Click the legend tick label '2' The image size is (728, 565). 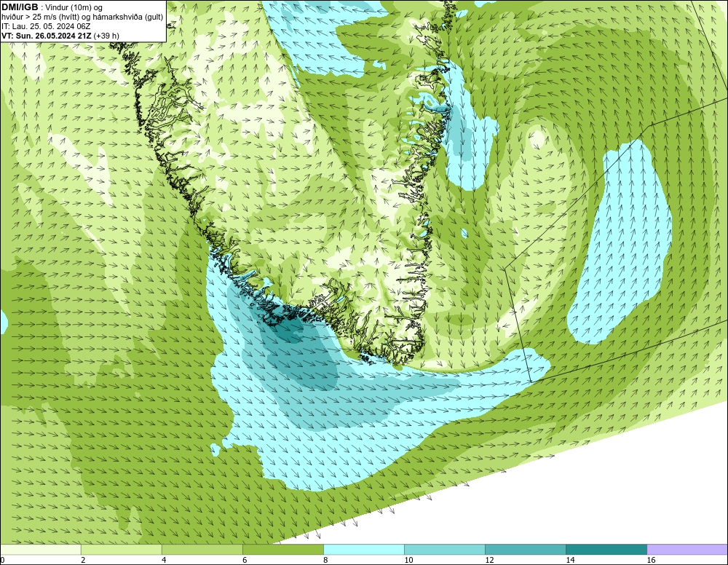pos(83,561)
